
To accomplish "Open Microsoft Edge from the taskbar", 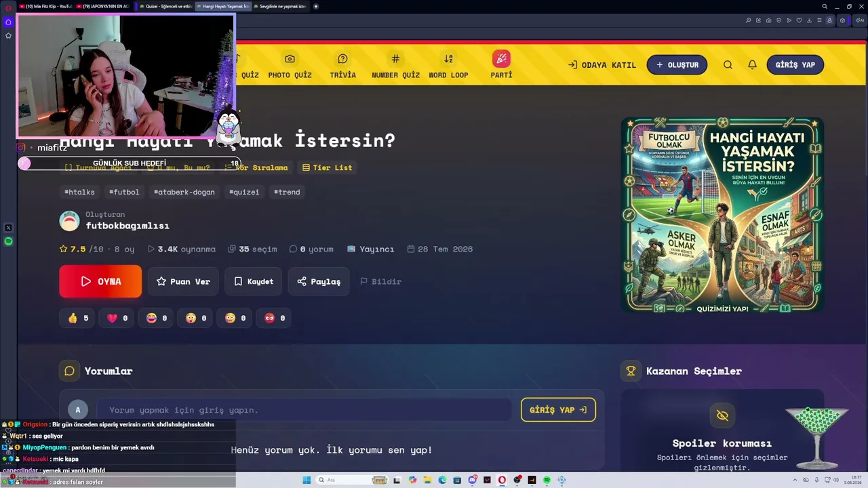I will coord(442,480).
